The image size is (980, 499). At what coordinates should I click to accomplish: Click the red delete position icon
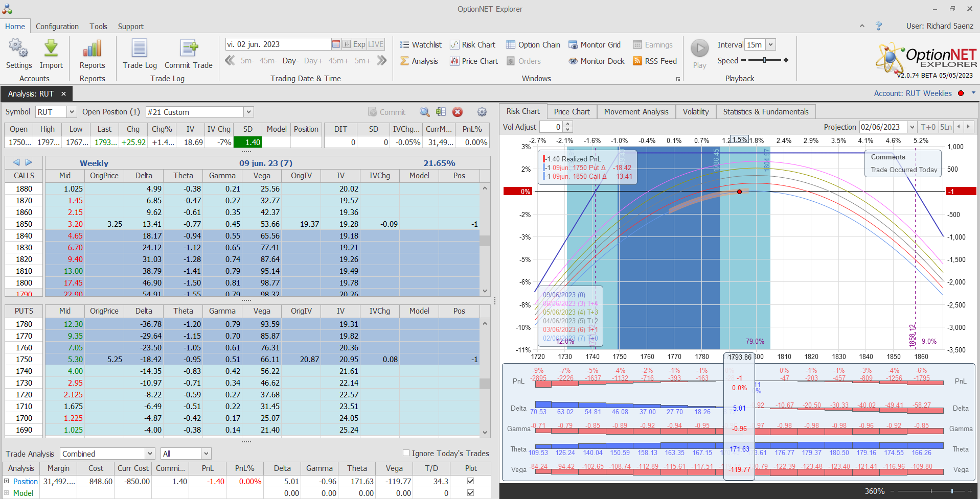(458, 112)
